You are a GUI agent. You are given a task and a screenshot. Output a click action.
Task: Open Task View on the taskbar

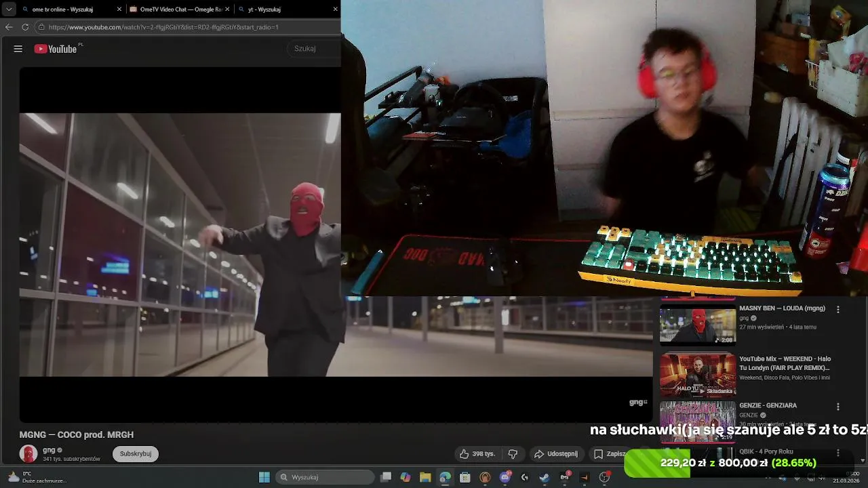(386, 477)
